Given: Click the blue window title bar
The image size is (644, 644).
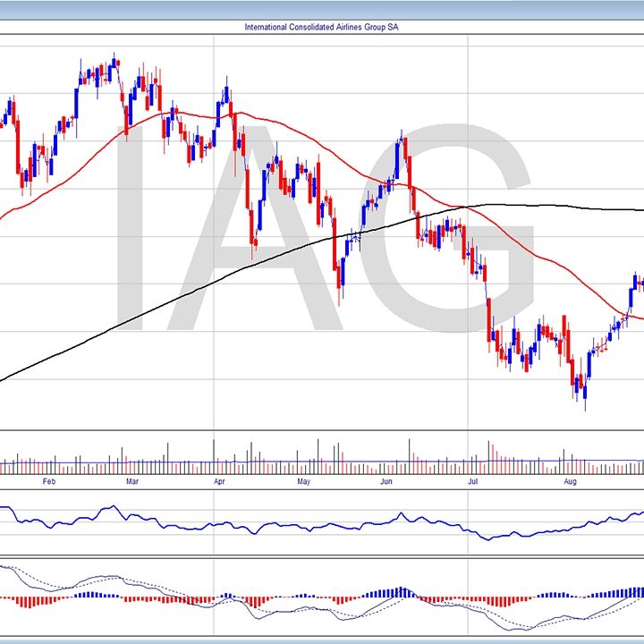Looking at the screenshot, I should point(322,7).
